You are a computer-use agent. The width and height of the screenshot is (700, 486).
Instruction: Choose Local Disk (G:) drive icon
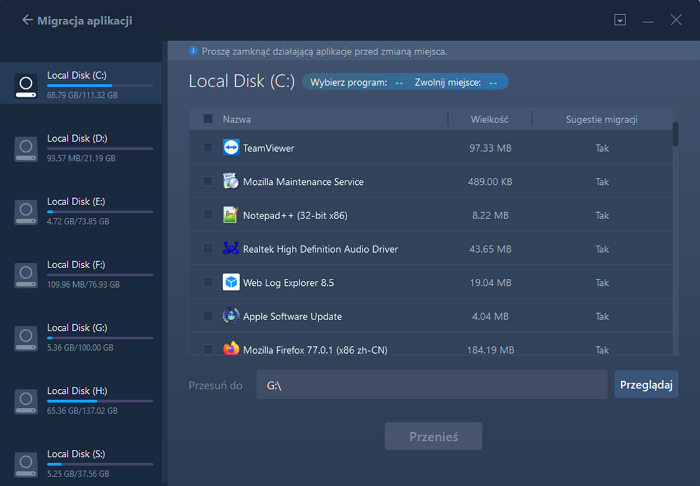26,338
